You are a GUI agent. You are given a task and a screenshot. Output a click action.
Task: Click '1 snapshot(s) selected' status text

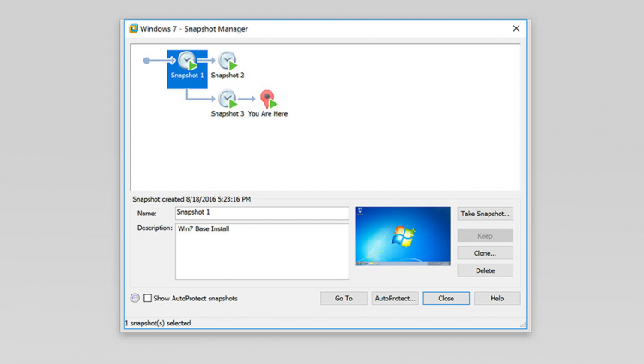(158, 323)
